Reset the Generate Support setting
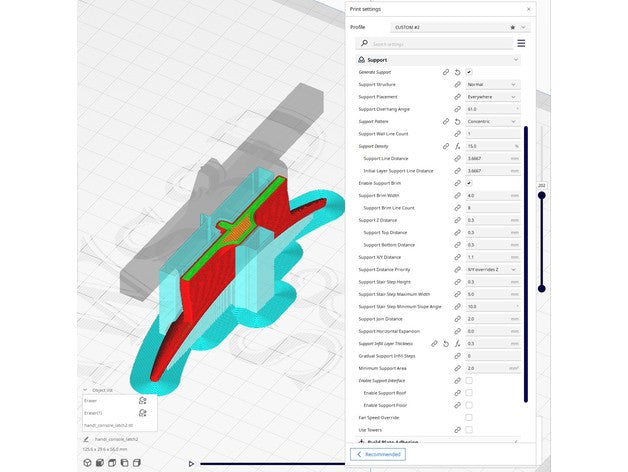The width and height of the screenshot is (628, 472). (457, 72)
